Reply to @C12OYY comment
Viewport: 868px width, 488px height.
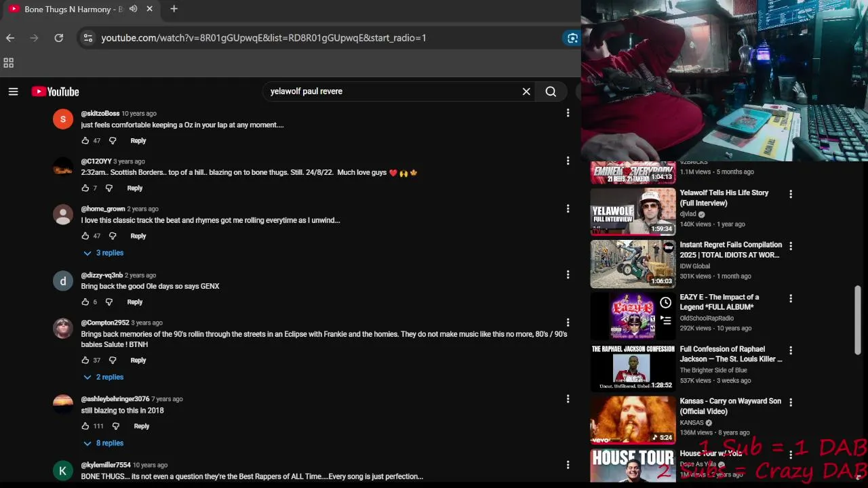[134, 188]
